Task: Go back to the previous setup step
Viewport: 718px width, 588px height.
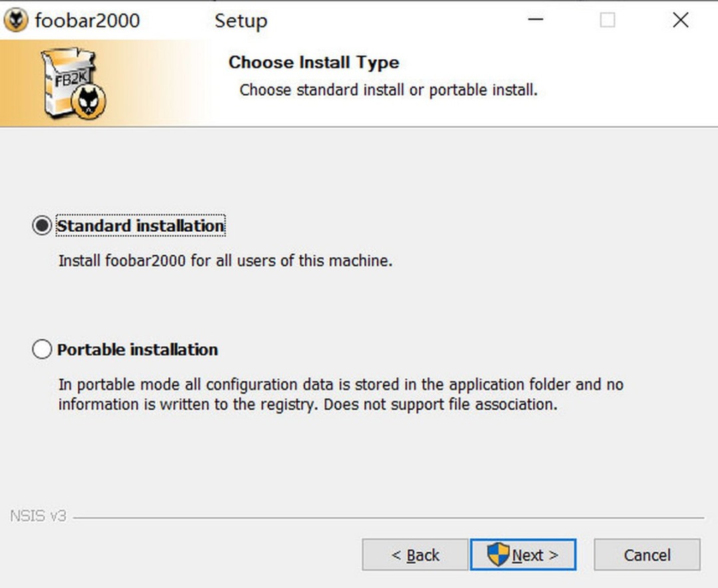Action: (415, 554)
